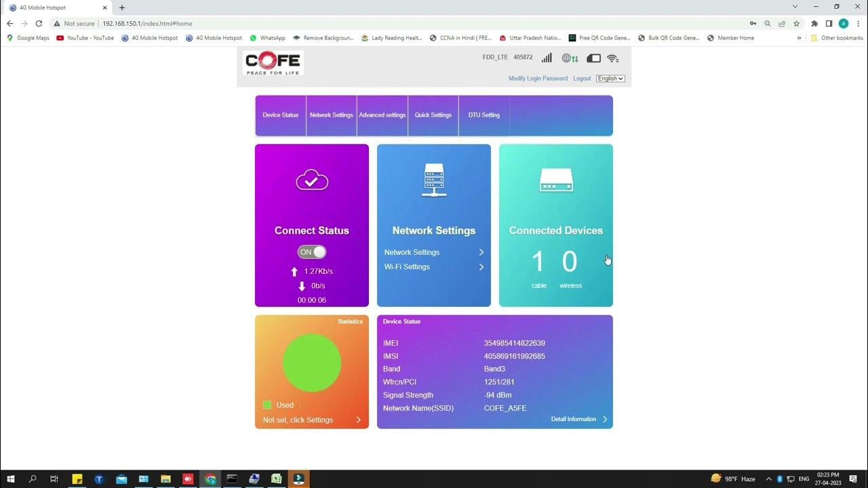
Task: Open the Windows Start menu
Action: coord(11,479)
